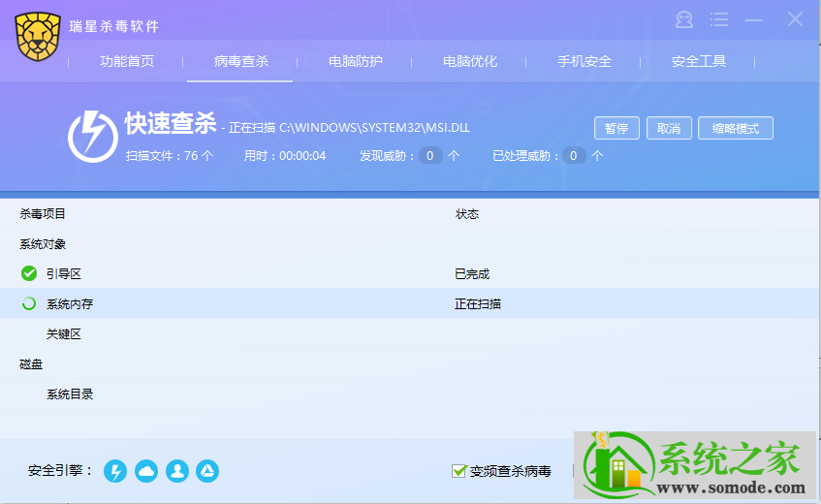This screenshot has height=504, width=821.
Task: Open the 电脑防护 tab
Action: tap(356, 61)
